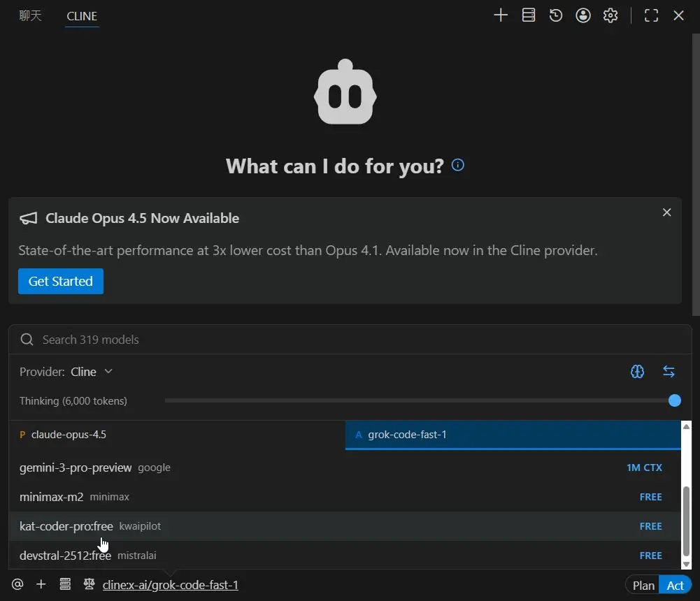Click the swap Plan/Act models arrows icon
Image resolution: width=700 pixels, height=601 pixels.
click(669, 372)
